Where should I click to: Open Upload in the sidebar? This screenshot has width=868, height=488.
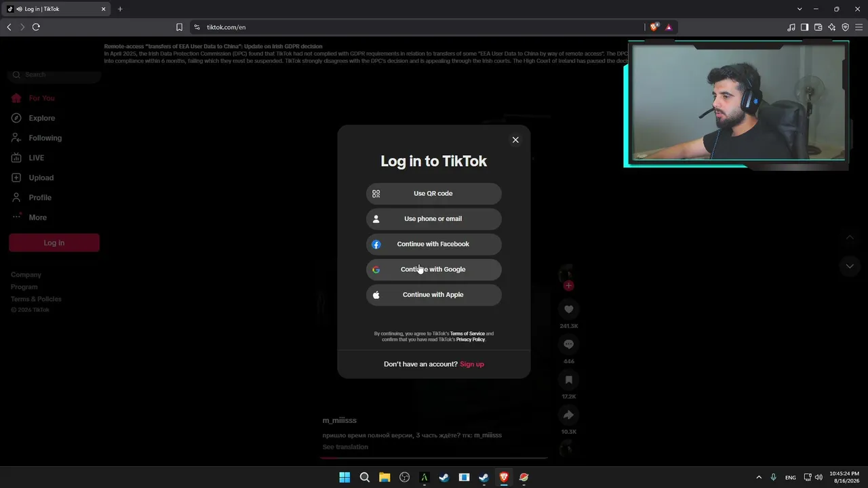pos(41,178)
